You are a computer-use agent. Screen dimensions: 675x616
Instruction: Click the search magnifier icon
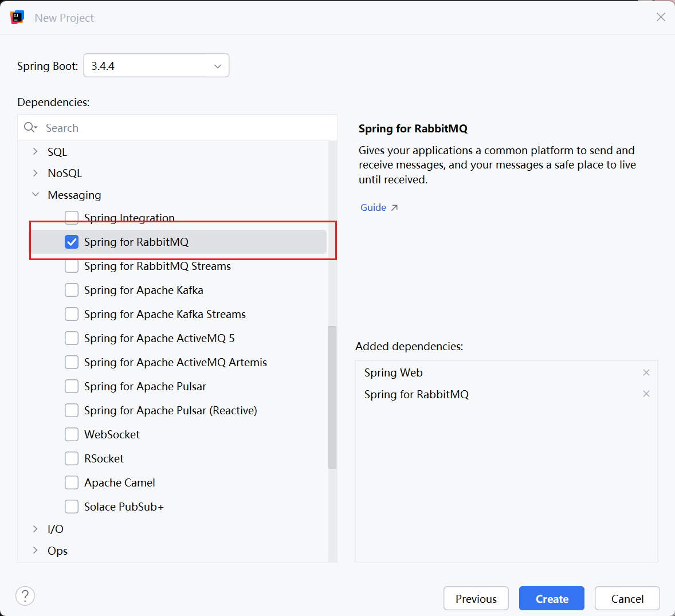30,127
